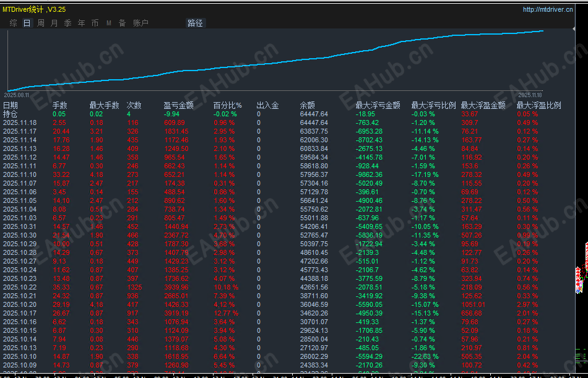Click balance value 42651.56
Viewport: 588px width, 378px height.
(x=314, y=287)
